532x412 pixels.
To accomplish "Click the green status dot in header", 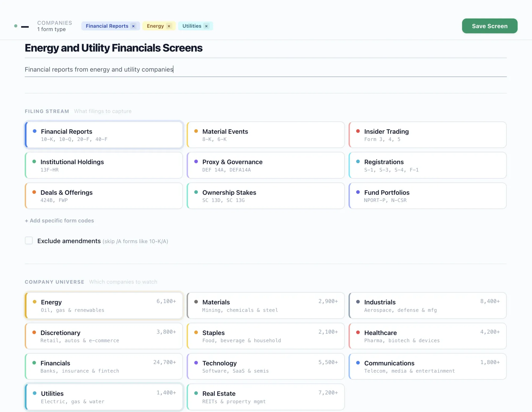I will 16,26.
